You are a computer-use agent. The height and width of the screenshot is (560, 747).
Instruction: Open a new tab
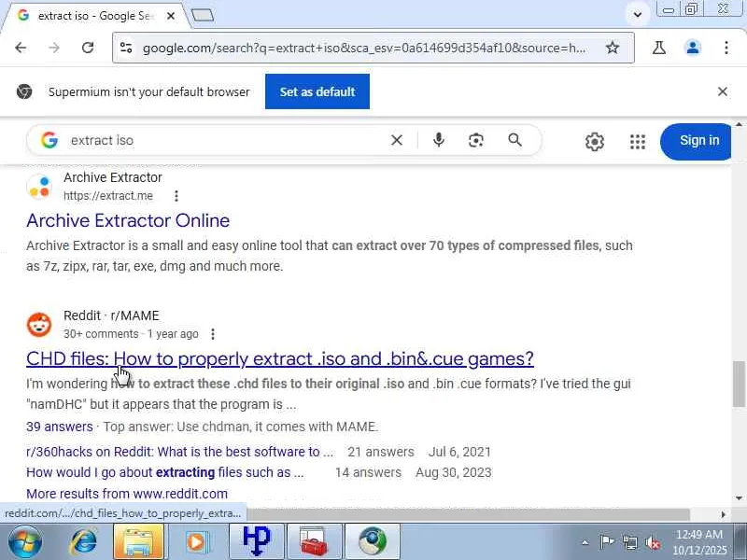(x=203, y=16)
